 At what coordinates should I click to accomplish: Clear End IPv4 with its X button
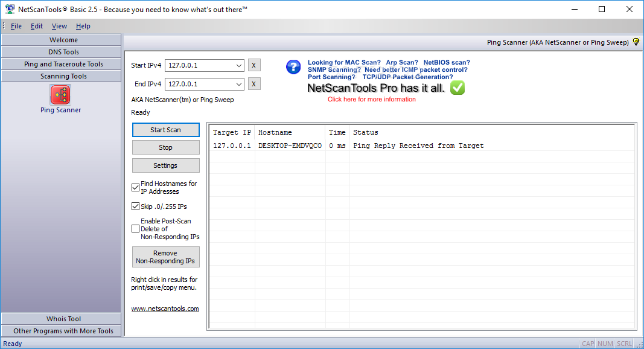point(254,85)
